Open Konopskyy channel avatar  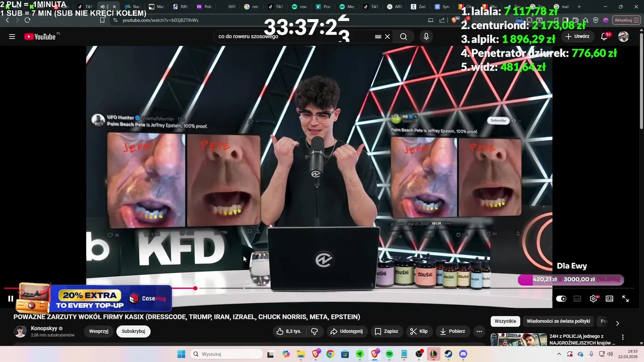pos(21,331)
